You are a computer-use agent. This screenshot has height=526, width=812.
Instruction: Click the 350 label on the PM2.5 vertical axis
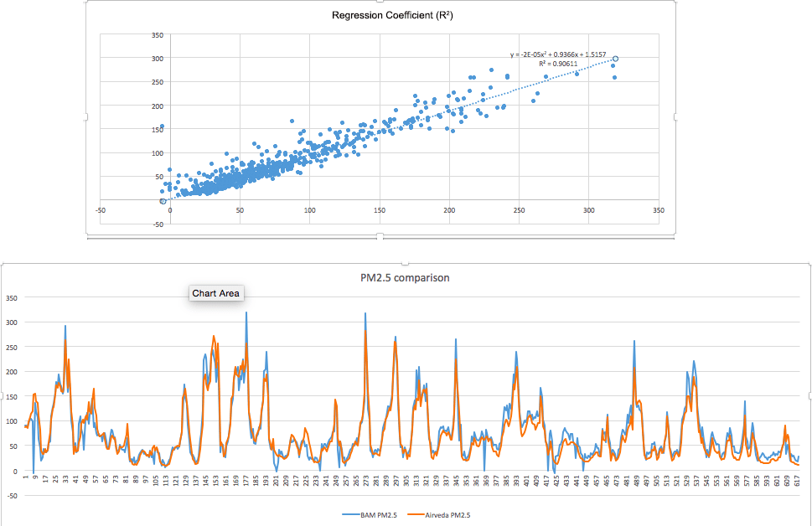(12, 297)
